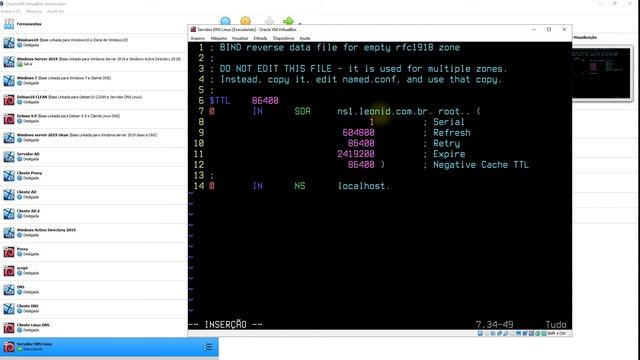Open Visualizar menu in VM window

240,38
